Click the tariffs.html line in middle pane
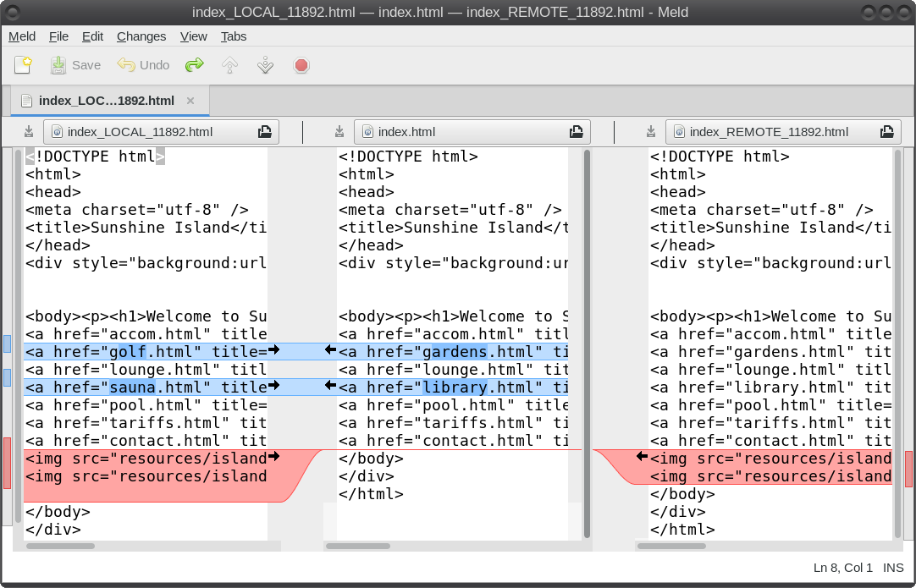Viewport: 916px width, 588px height. pos(453,423)
